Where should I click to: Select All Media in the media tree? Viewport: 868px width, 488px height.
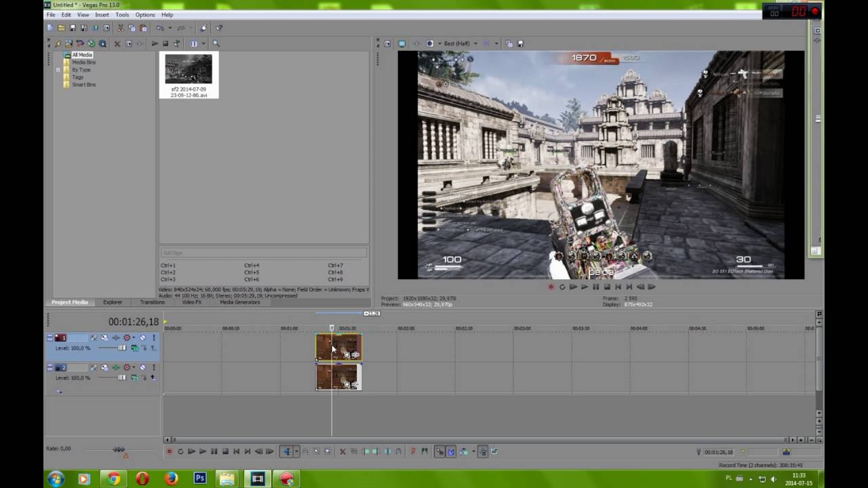82,55
